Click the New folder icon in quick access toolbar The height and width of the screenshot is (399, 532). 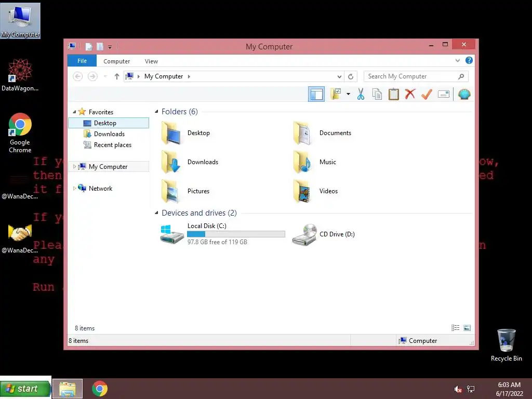pyautogui.click(x=100, y=46)
